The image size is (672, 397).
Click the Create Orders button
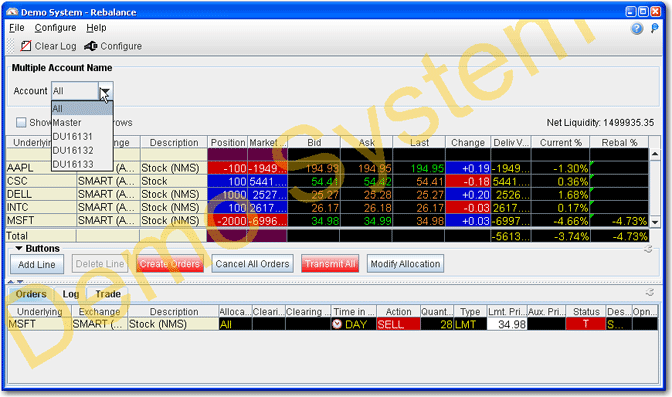tap(170, 264)
